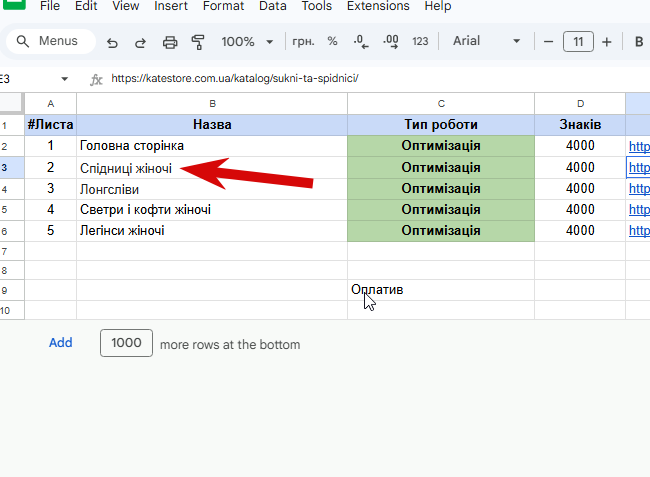Viewport: 650px width, 477px height.
Task: Toggle Bold formatting
Action: click(639, 41)
